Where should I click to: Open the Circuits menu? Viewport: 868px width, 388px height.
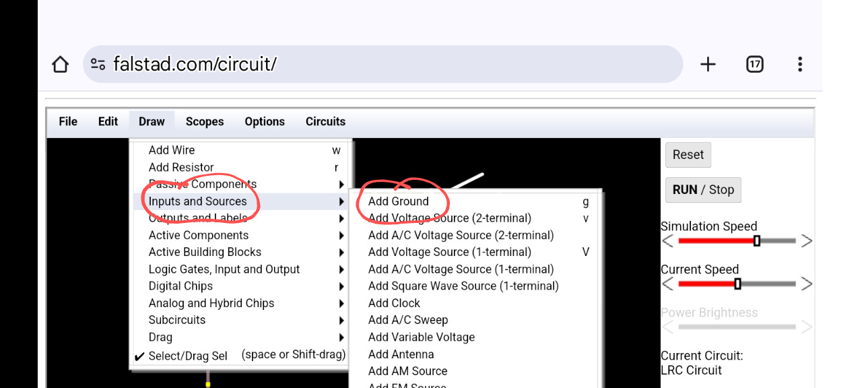325,121
